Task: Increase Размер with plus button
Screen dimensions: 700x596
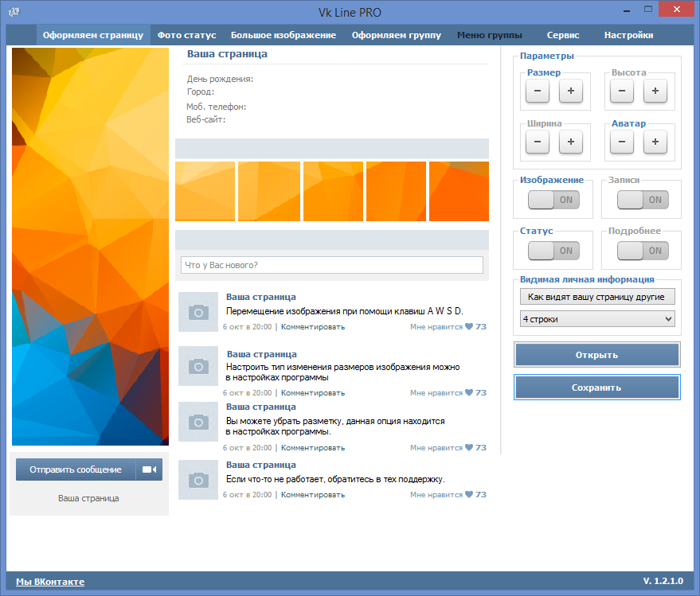Action: click(x=571, y=91)
